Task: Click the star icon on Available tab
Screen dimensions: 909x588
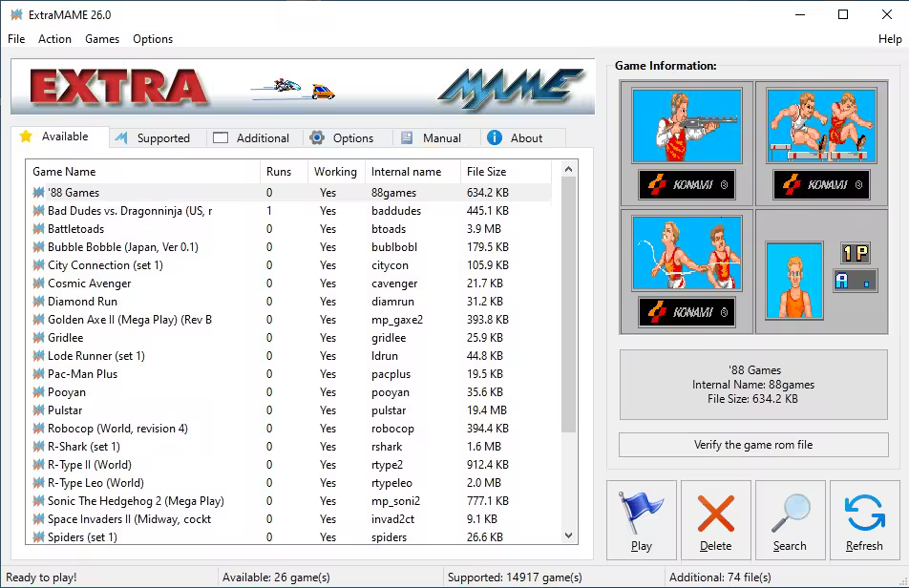Action: (x=26, y=136)
